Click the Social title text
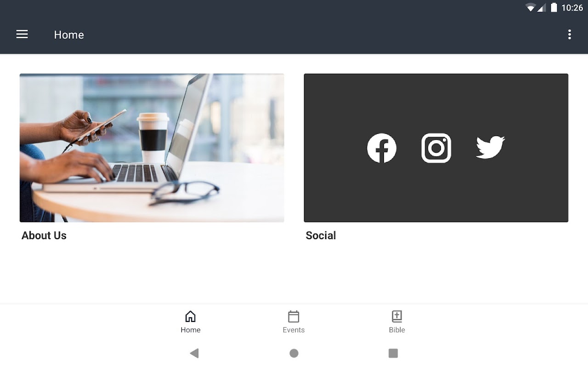The height and width of the screenshot is (368, 588). click(321, 236)
